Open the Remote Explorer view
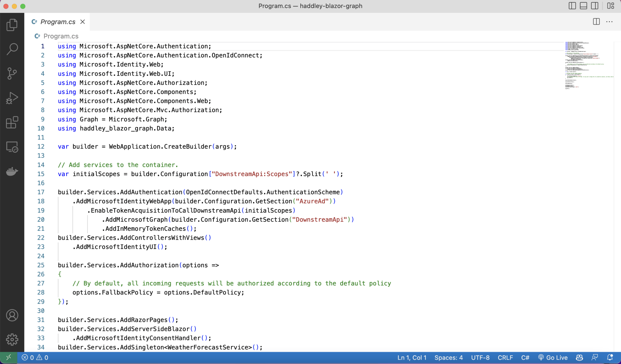The image size is (621, 364). pyautogui.click(x=12, y=147)
